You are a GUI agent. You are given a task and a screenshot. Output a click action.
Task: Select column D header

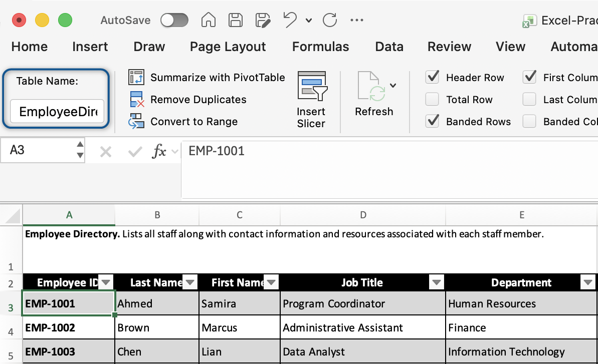pos(363,215)
